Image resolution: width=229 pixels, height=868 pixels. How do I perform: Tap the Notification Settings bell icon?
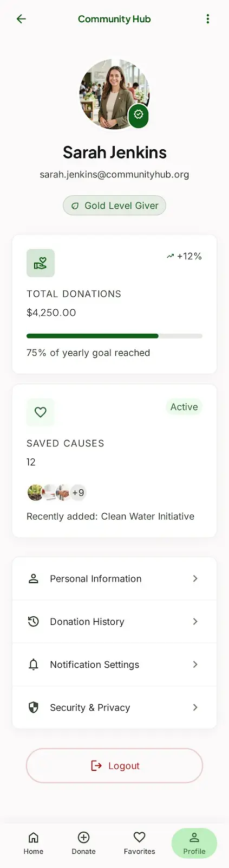[34, 665]
